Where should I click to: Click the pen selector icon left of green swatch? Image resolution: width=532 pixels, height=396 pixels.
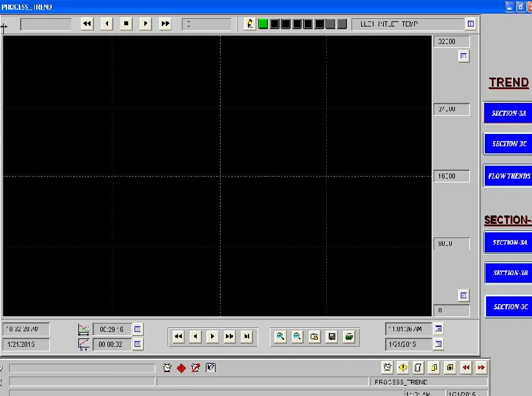250,24
